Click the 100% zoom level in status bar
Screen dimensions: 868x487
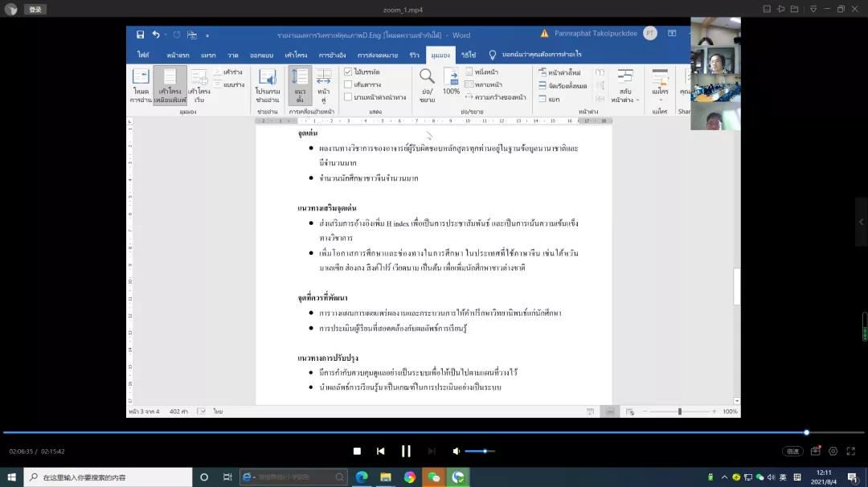point(730,411)
